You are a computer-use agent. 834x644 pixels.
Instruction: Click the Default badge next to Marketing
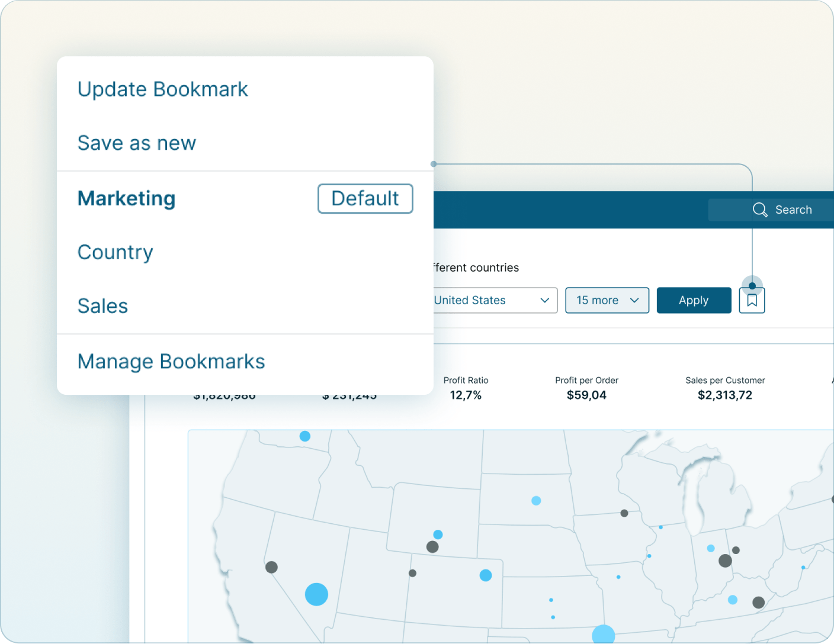[x=365, y=198]
